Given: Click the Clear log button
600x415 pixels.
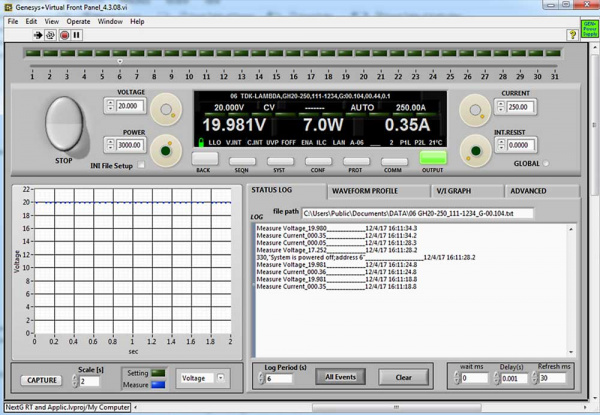Looking at the screenshot, I should coord(403,377).
